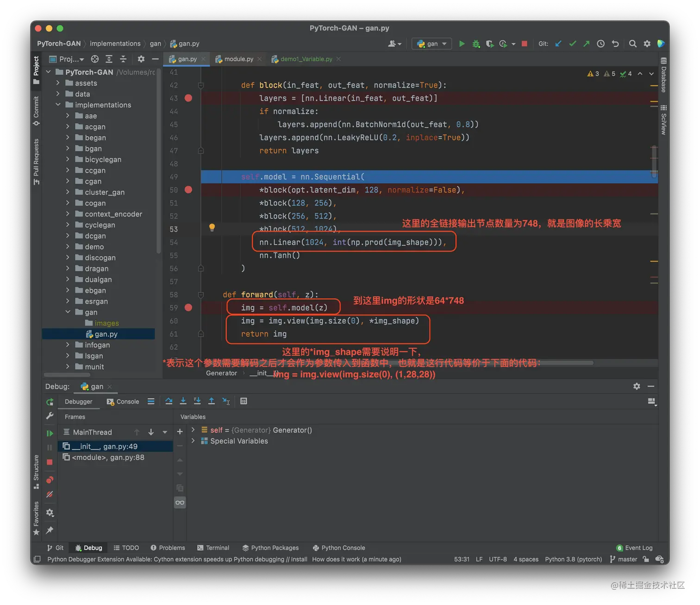Open IDE settings gear in toolbar

tap(647, 44)
